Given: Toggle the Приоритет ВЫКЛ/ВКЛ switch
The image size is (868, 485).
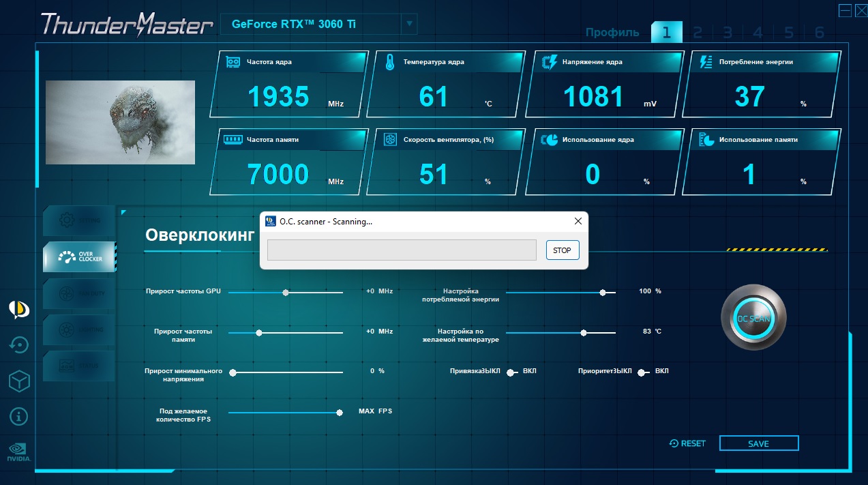Looking at the screenshot, I should tap(645, 372).
